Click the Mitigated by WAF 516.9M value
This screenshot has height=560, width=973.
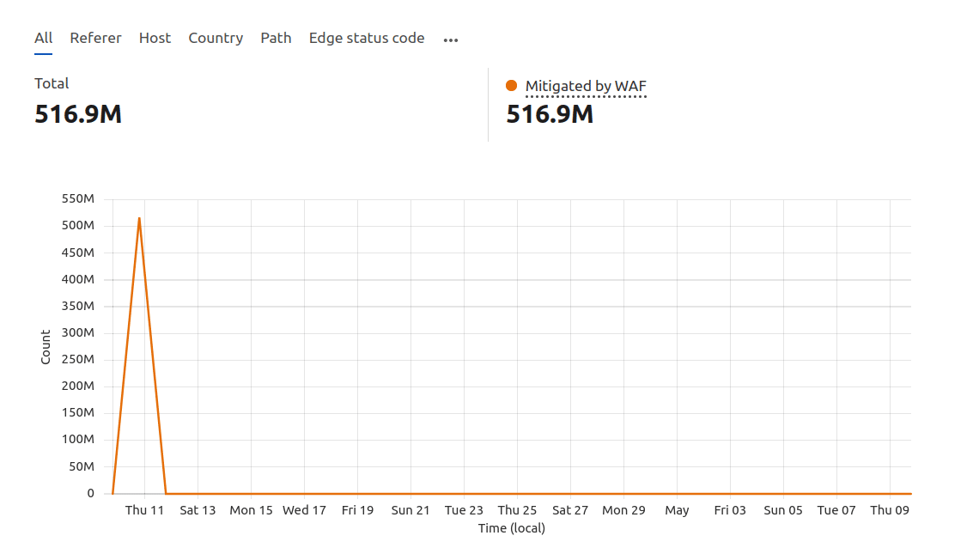(549, 113)
